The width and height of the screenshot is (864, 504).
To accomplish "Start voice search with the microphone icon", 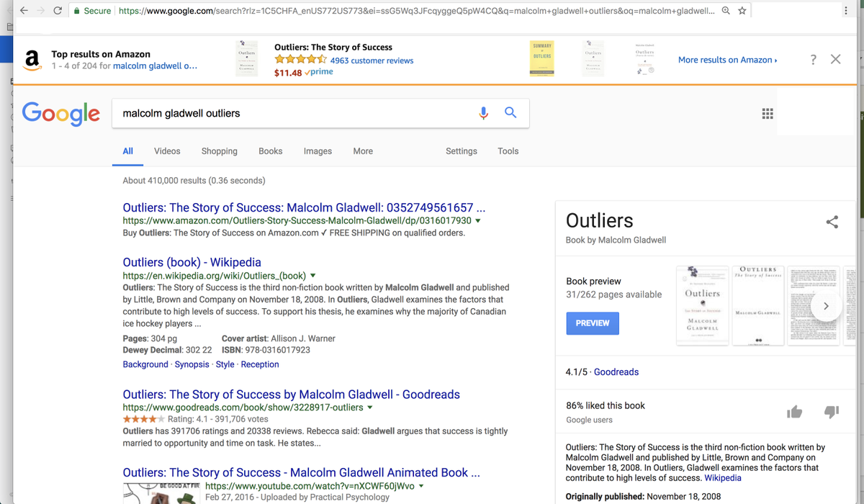I will 485,113.
